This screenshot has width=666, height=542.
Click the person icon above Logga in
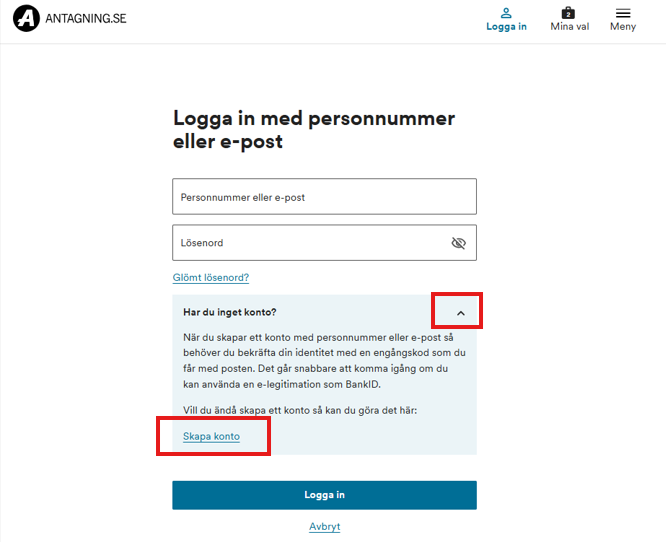point(506,13)
